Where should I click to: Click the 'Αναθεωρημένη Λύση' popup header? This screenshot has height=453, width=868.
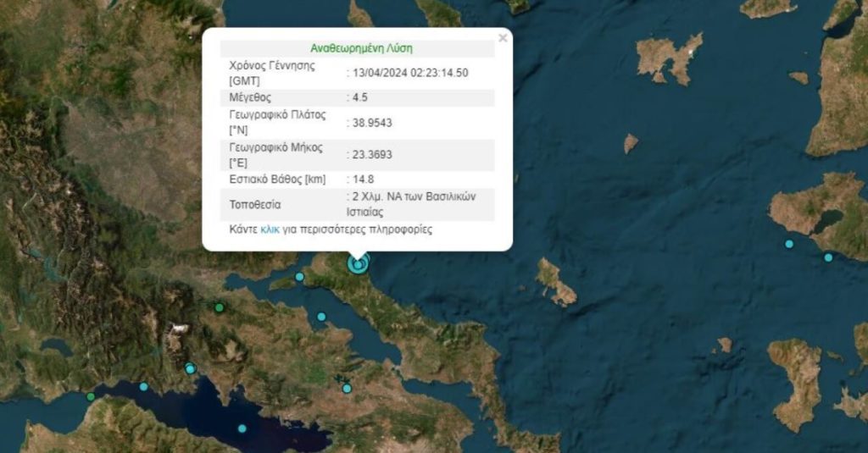pos(361,48)
